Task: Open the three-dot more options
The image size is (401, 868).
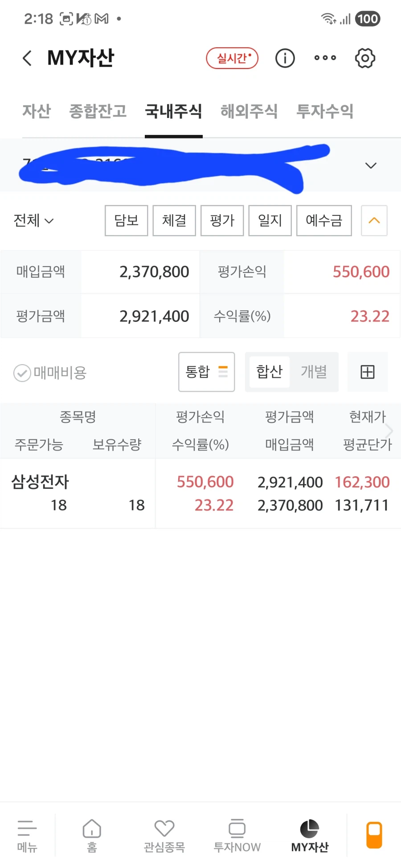Action: (x=325, y=58)
